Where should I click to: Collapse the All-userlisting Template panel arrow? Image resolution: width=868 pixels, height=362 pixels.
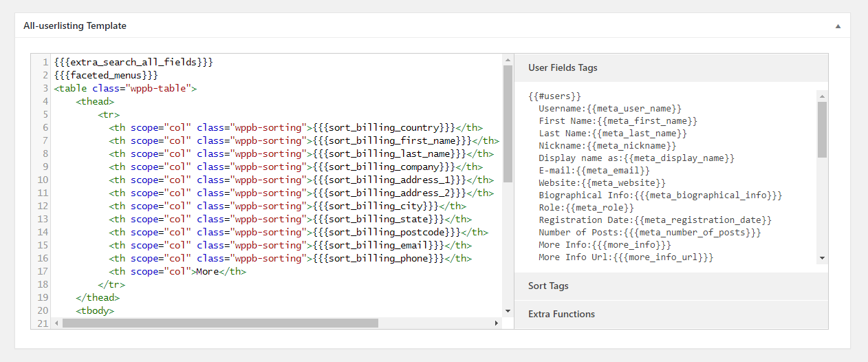[838, 26]
